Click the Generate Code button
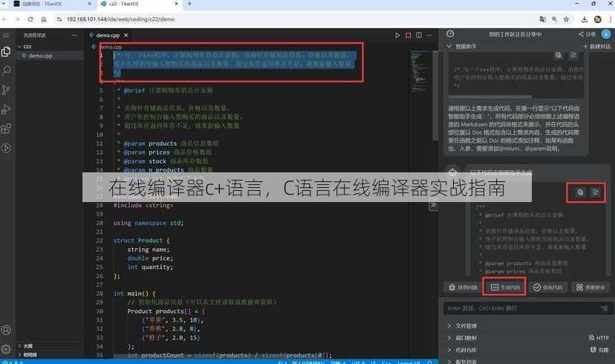Viewport: 615px width, 364px height. coord(505,287)
